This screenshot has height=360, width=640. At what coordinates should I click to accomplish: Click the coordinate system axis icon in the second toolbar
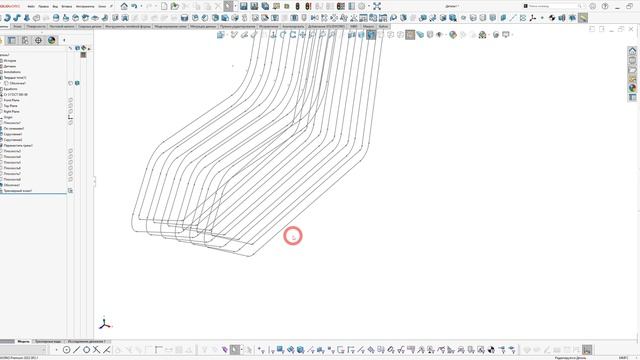click(x=533, y=18)
